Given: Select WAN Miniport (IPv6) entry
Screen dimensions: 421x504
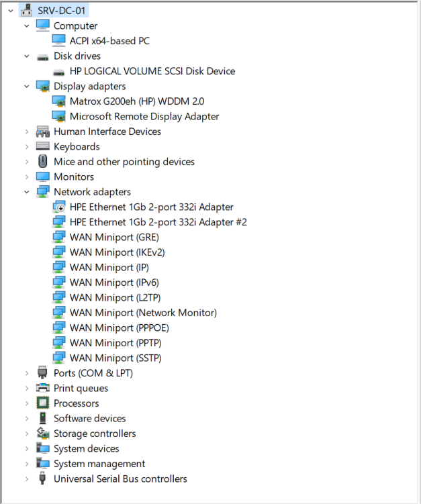Looking at the screenshot, I should [x=114, y=283].
